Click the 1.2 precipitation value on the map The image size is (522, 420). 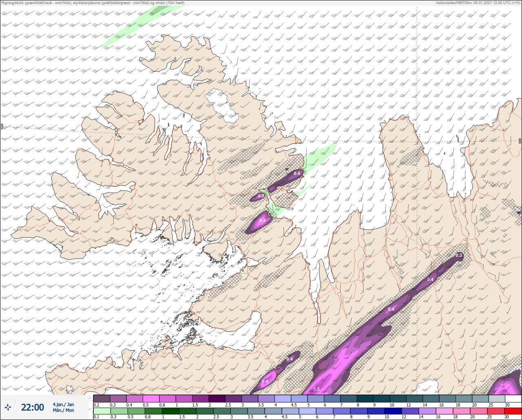[316, 389]
